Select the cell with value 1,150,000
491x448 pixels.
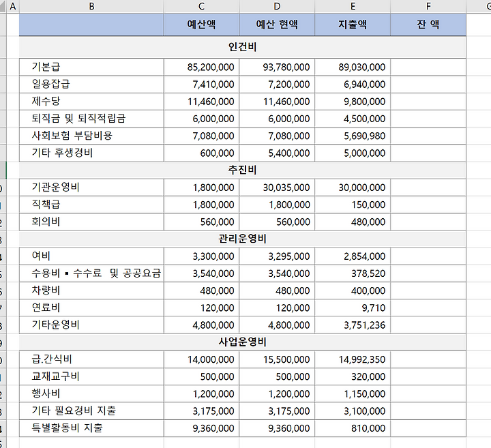point(353,394)
